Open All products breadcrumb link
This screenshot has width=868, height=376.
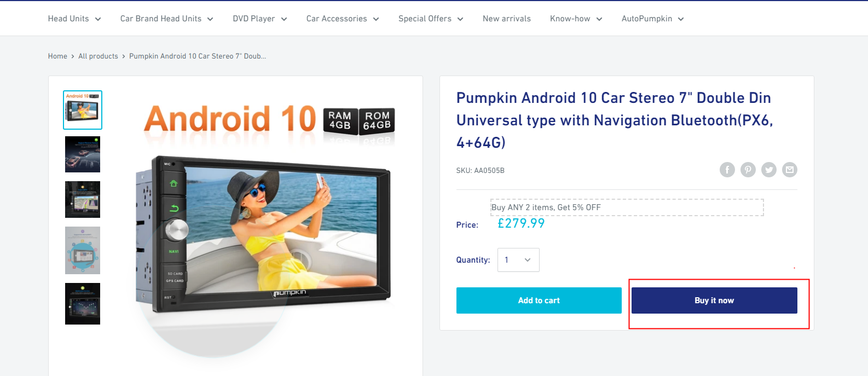point(98,56)
